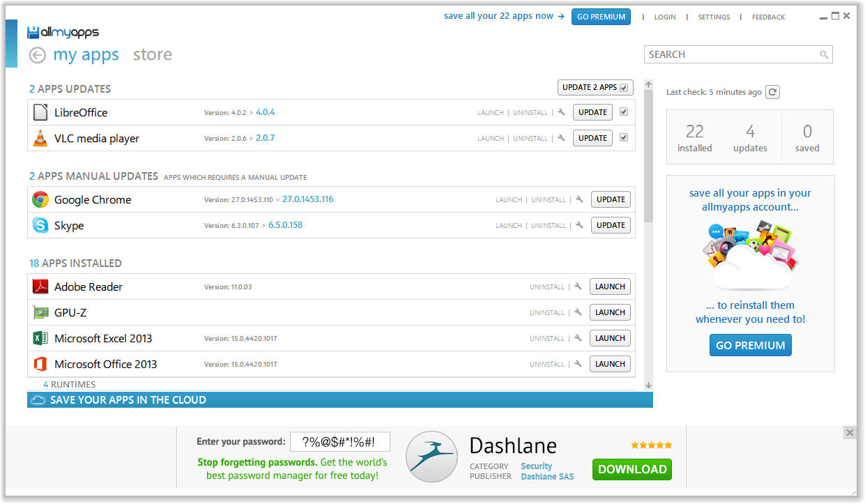Click the 22 installed counter
This screenshot has width=865, height=504.
click(694, 137)
